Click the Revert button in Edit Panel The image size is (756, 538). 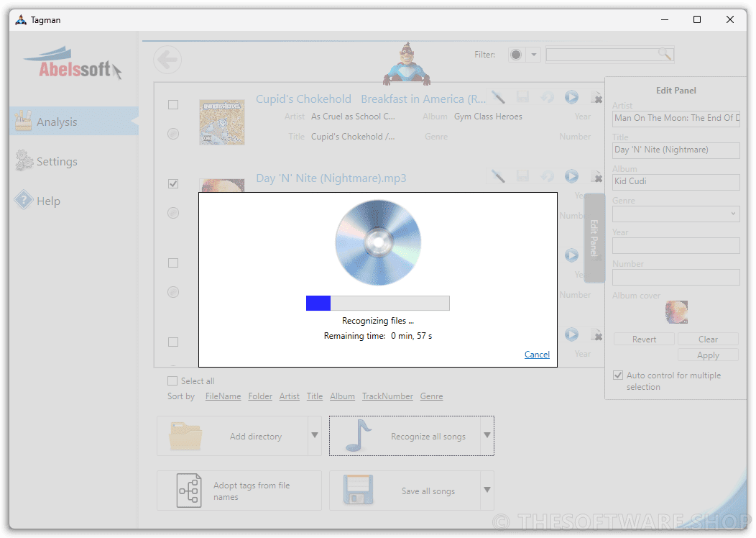pos(644,339)
